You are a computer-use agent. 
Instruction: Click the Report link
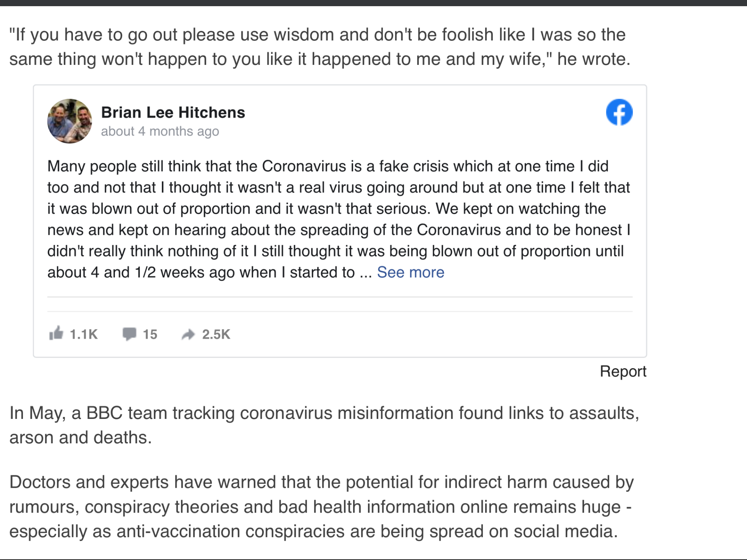[623, 372]
